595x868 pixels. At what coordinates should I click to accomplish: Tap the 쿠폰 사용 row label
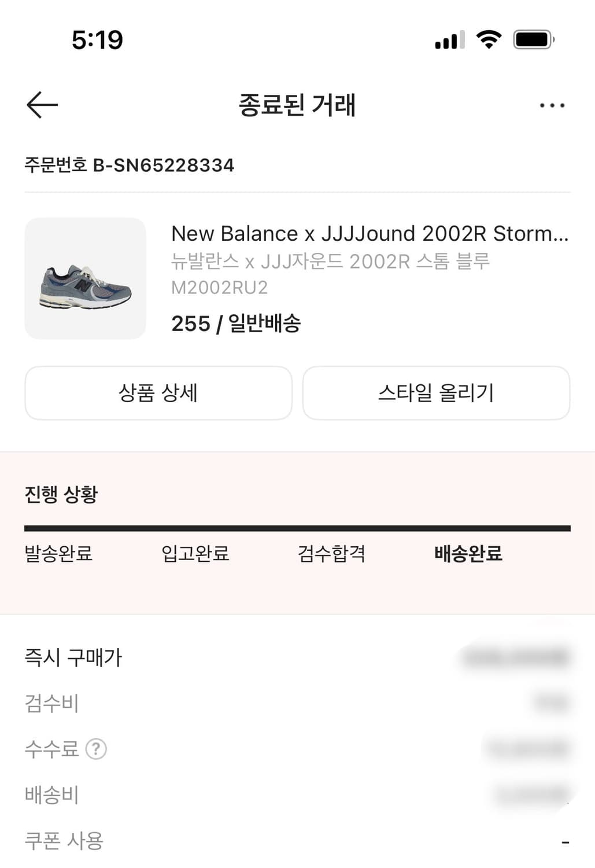(64, 840)
